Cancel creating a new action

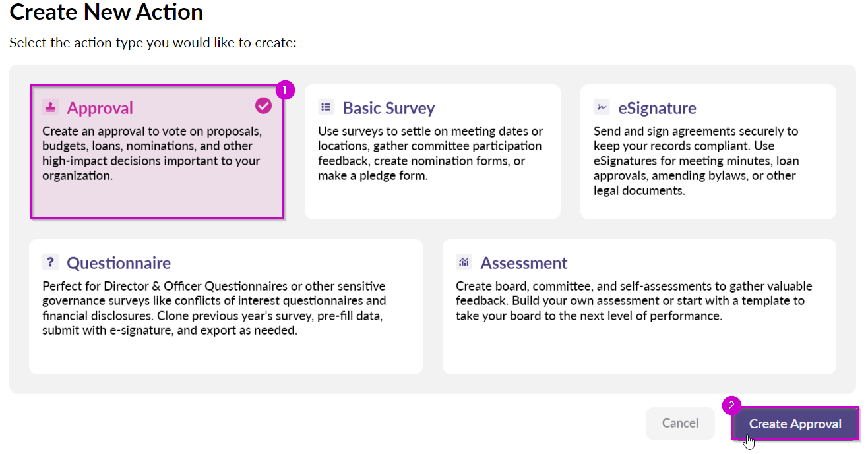[680, 423]
